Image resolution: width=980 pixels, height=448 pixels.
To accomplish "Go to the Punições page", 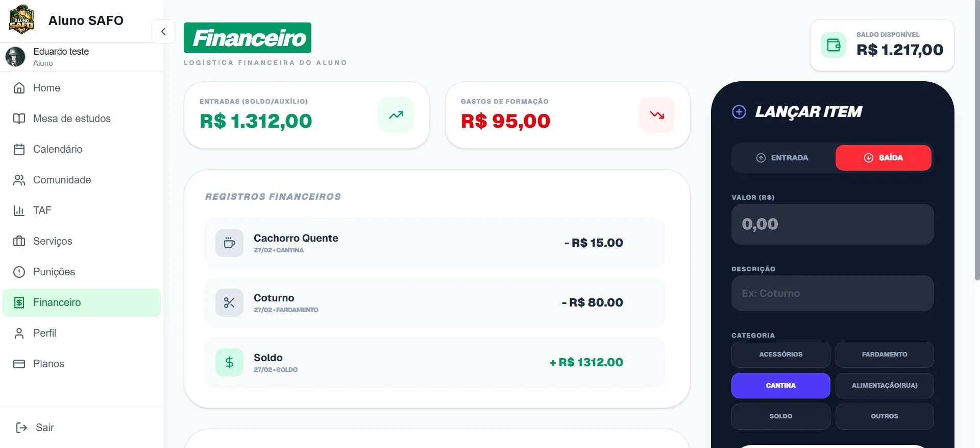I will point(54,272).
